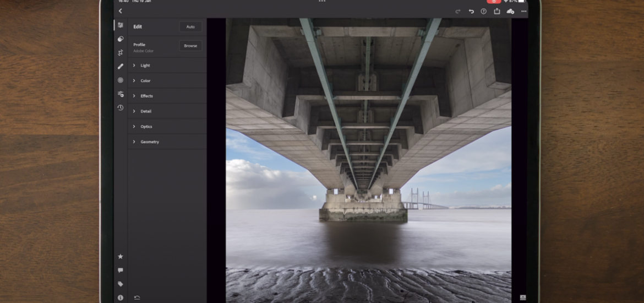Click the cloud sync icon
644x303 pixels.
[510, 12]
